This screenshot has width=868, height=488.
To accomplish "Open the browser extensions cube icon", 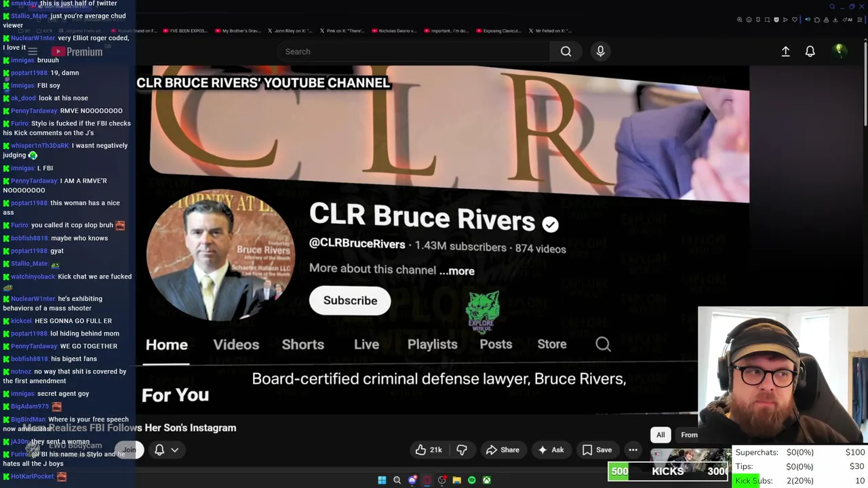I will (x=817, y=20).
